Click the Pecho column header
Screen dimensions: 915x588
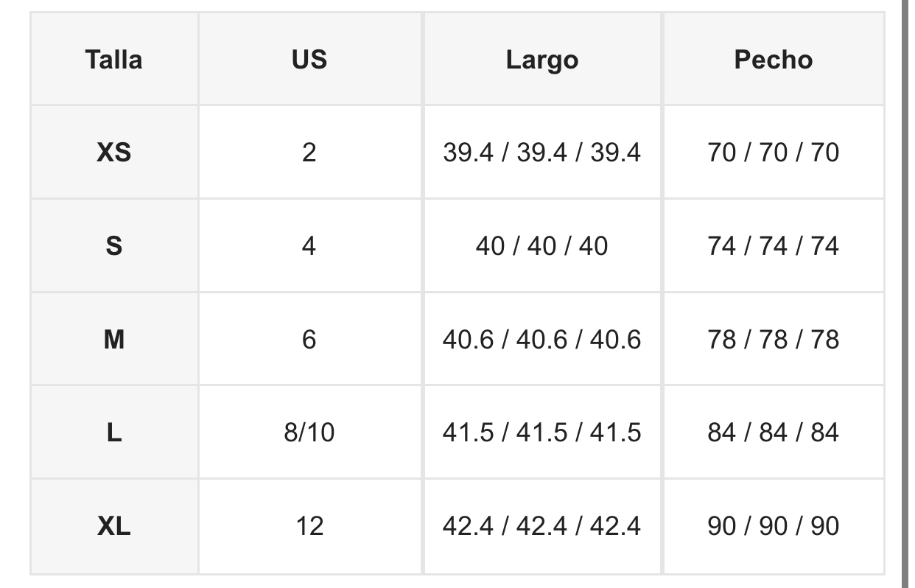[x=773, y=59]
